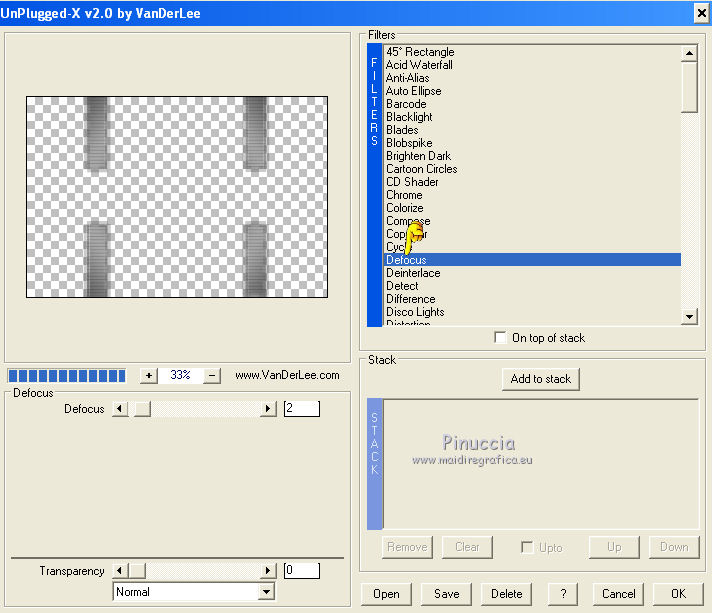This screenshot has height=613, width=712.
Task: Close the UnPlugged-X dialog
Action: coord(702,13)
